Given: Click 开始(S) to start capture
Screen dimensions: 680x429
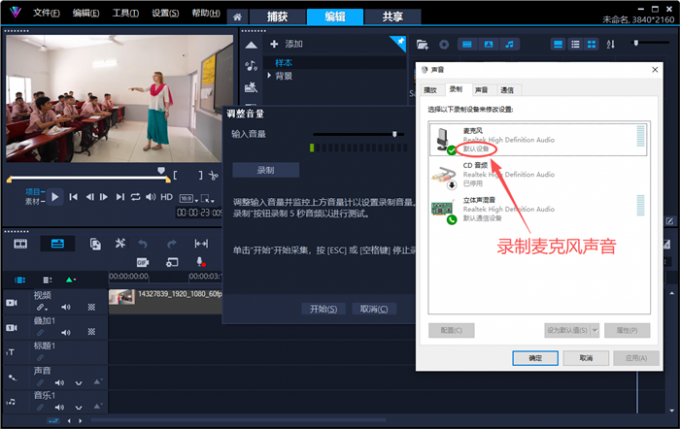Looking at the screenshot, I should tap(324, 309).
